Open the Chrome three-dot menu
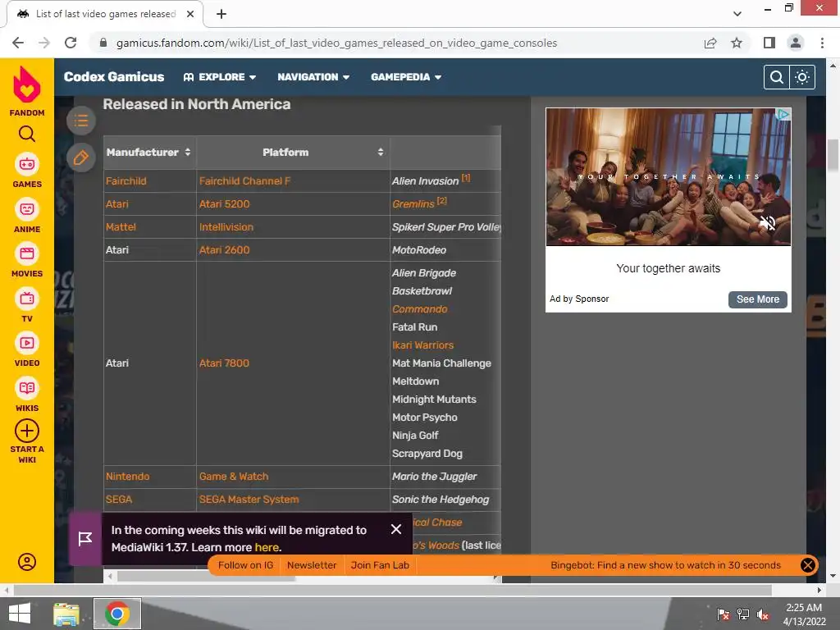 (822, 43)
